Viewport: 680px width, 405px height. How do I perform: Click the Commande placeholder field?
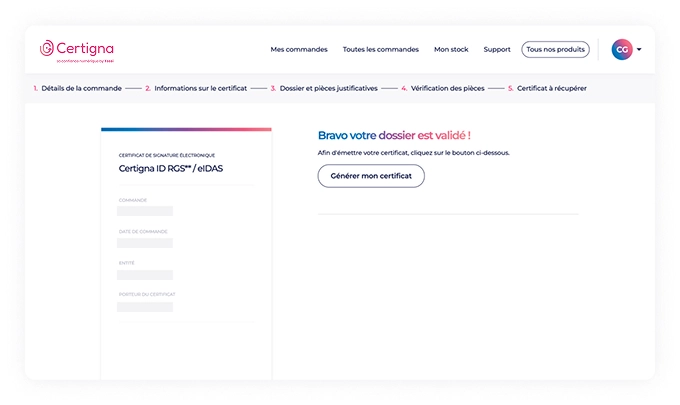[x=145, y=211]
